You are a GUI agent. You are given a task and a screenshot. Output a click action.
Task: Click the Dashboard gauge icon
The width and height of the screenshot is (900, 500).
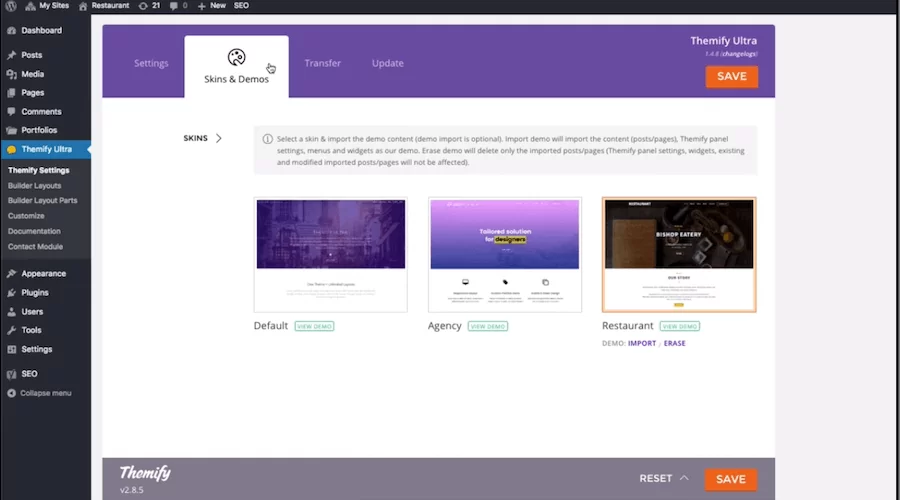point(11,30)
